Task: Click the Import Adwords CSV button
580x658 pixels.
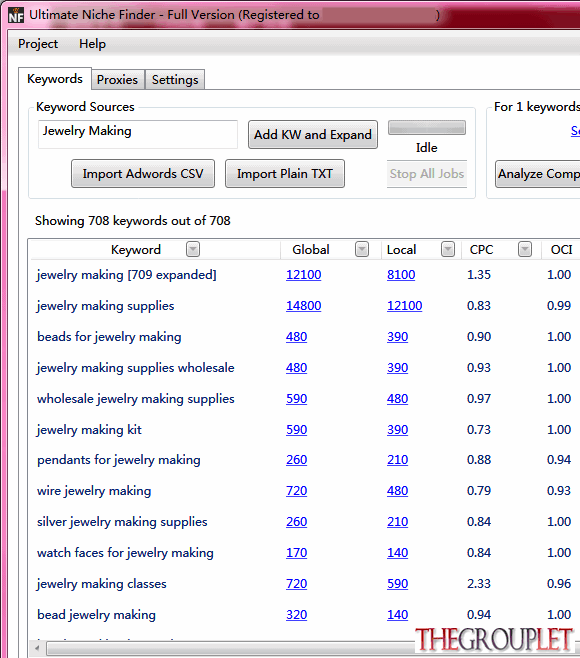Action: [x=143, y=174]
